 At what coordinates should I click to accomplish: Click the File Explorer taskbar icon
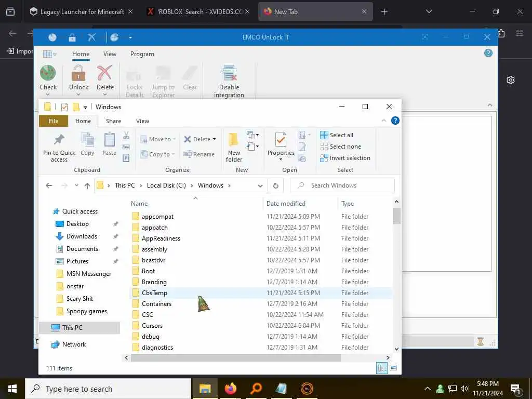click(205, 389)
